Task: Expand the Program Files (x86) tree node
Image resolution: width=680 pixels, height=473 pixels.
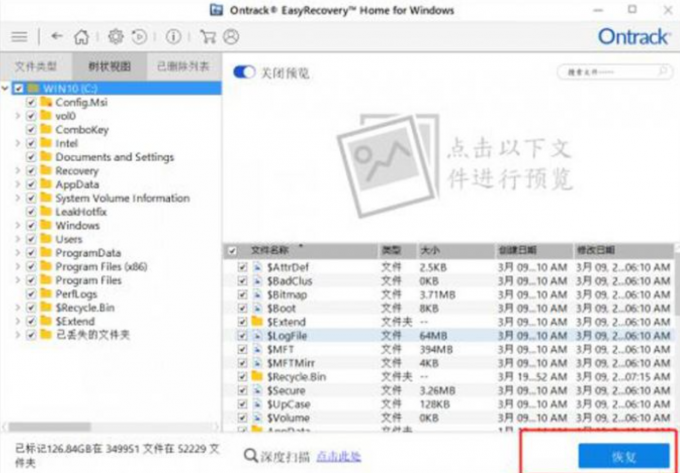Action: [x=18, y=267]
